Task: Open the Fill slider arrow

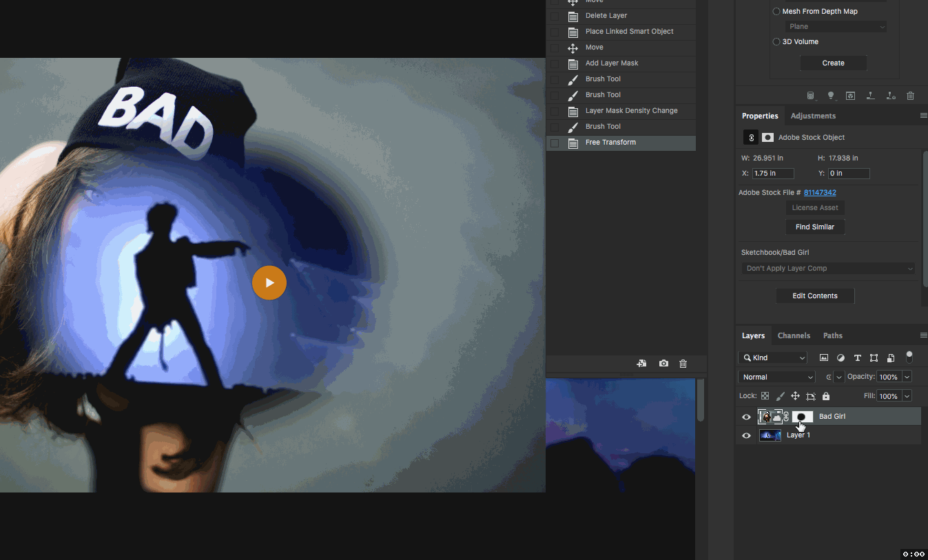Action: coord(907,396)
